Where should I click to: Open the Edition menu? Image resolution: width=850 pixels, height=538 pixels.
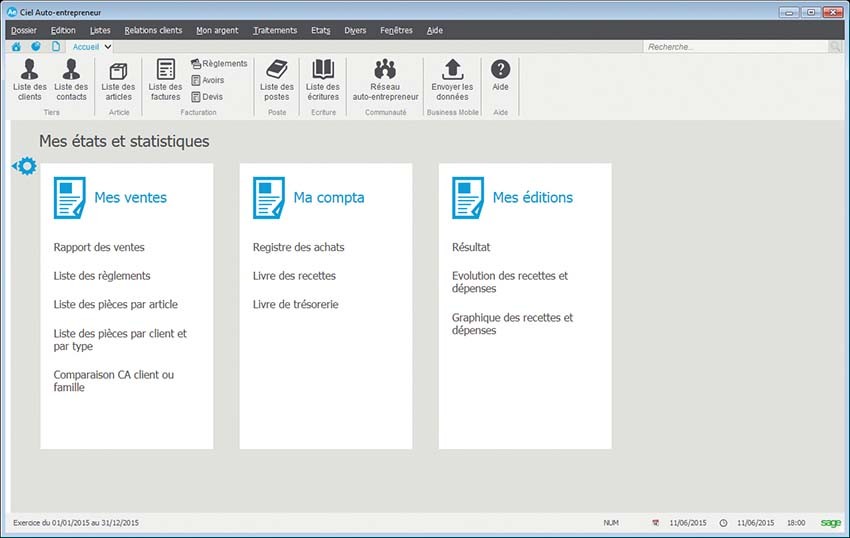tap(63, 30)
